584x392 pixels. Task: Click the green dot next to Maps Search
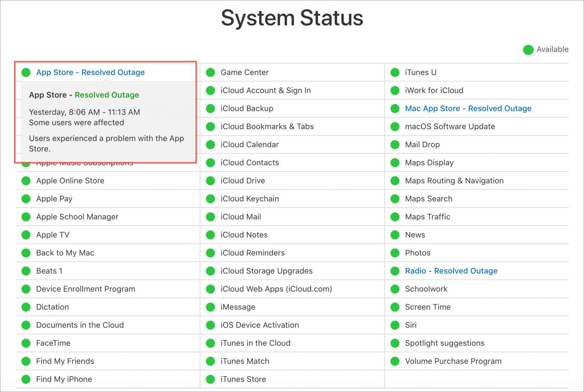[395, 199]
